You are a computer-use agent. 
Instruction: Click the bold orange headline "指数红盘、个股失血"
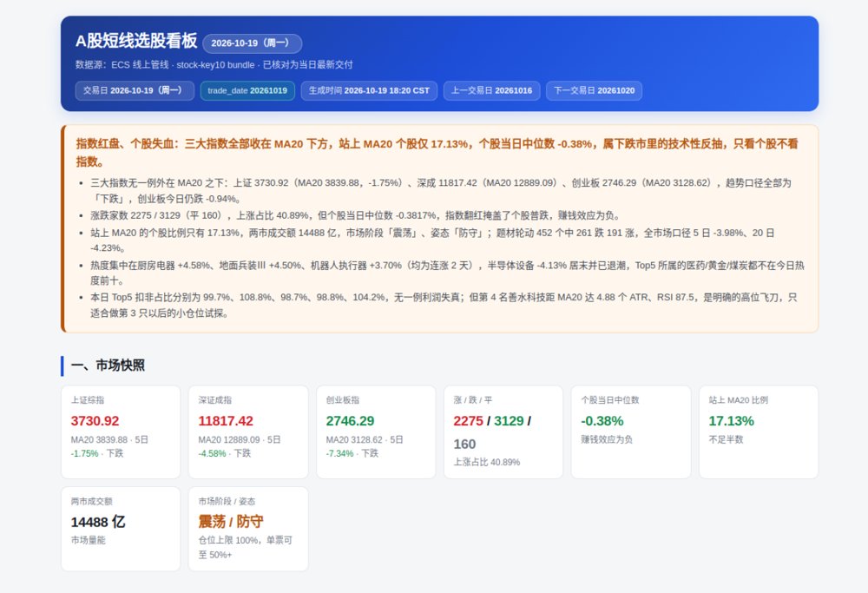coord(437,152)
